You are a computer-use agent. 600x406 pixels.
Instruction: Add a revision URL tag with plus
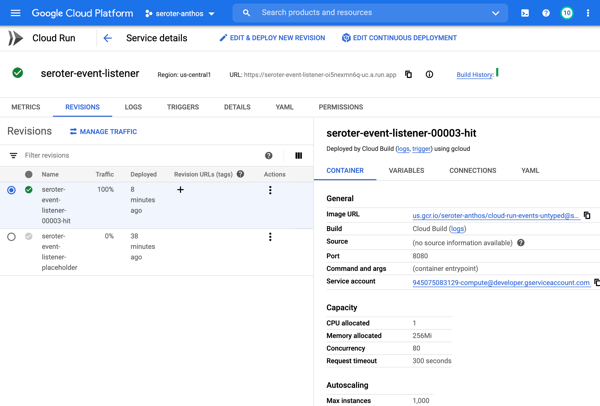[x=180, y=190]
